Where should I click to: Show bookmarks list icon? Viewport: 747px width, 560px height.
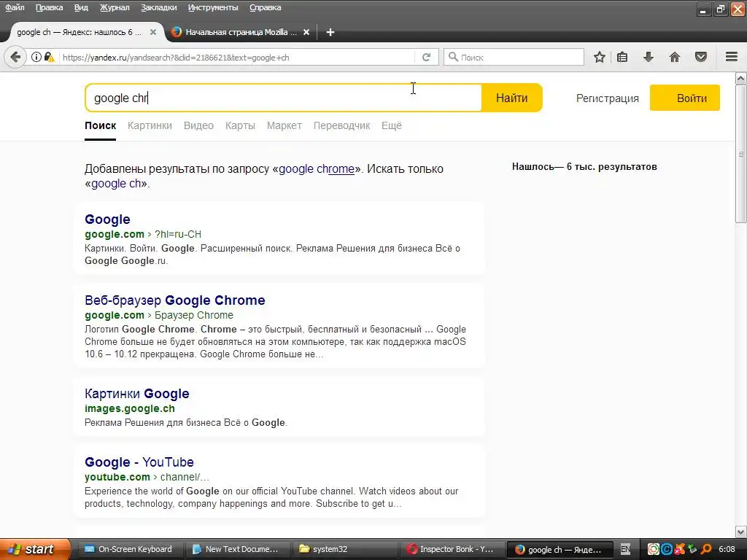pyautogui.click(x=622, y=57)
